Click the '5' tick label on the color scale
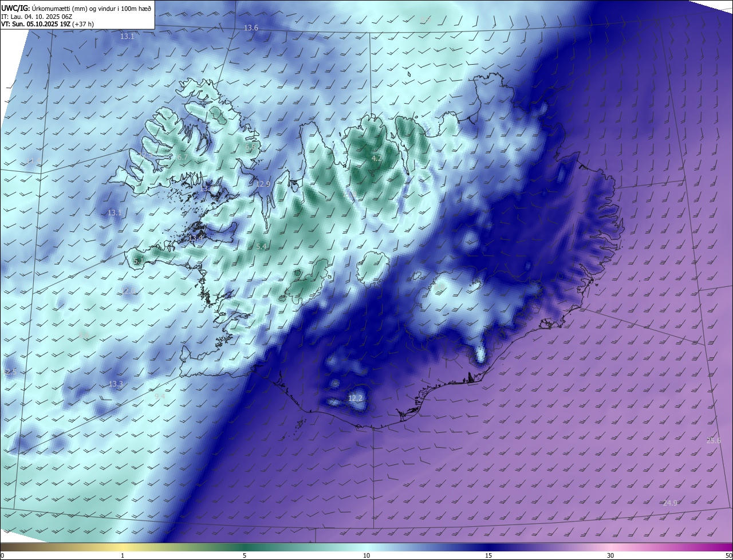733x560 pixels. point(245,555)
